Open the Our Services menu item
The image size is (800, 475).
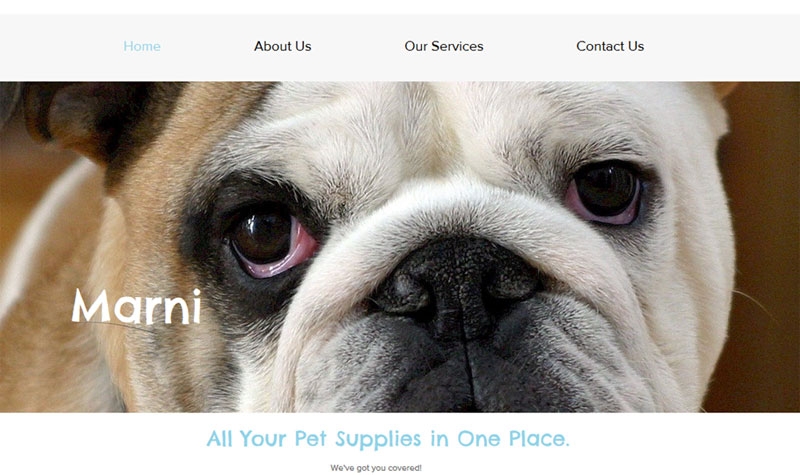444,46
